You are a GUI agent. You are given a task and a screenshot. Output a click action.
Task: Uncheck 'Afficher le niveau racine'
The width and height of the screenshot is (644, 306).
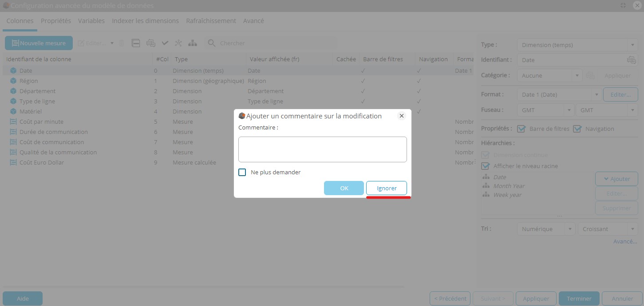point(486,166)
